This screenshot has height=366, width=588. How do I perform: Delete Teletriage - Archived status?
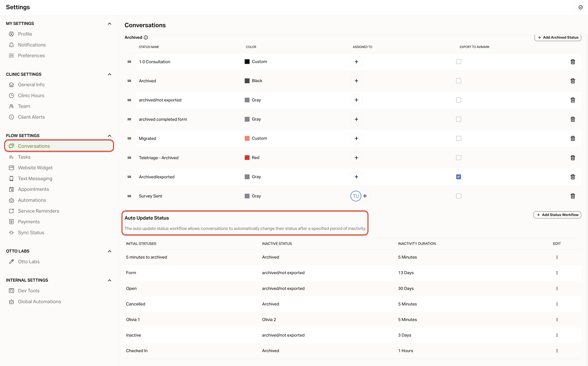[572, 158]
